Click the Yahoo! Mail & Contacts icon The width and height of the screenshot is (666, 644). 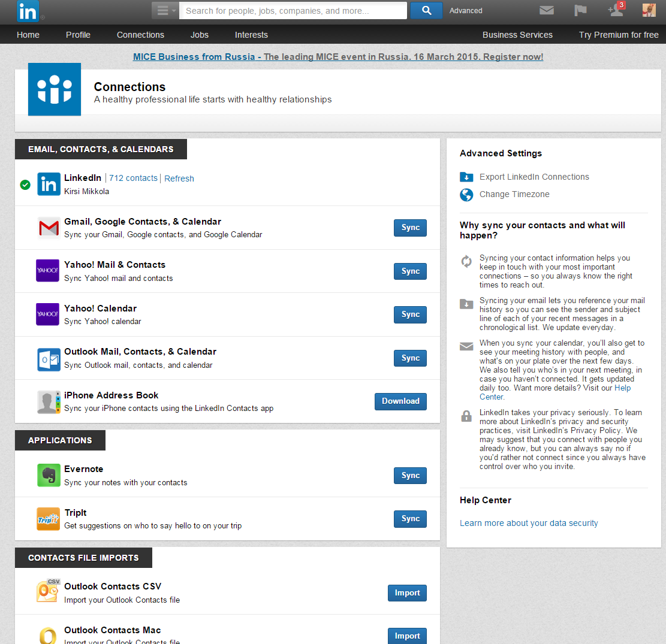(x=47, y=270)
